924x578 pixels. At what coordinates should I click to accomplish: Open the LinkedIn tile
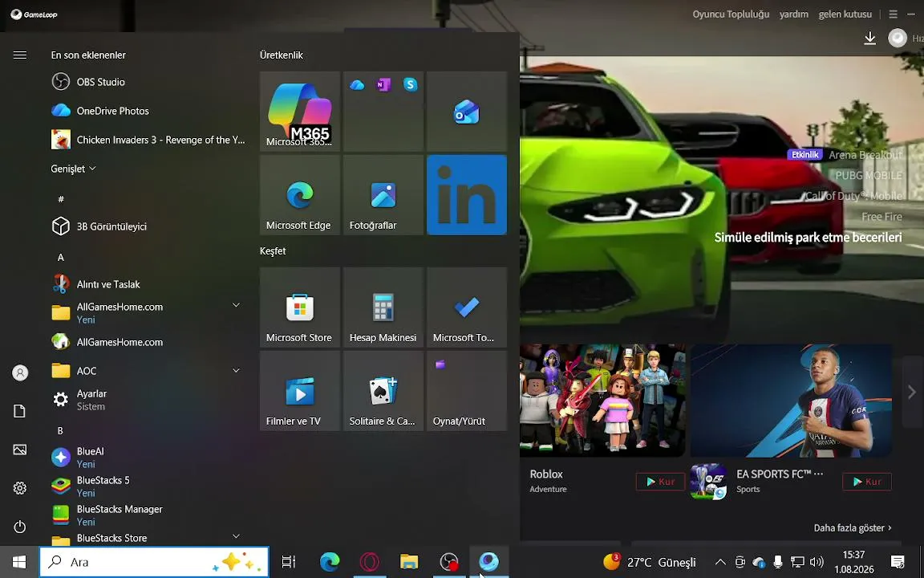tap(467, 194)
